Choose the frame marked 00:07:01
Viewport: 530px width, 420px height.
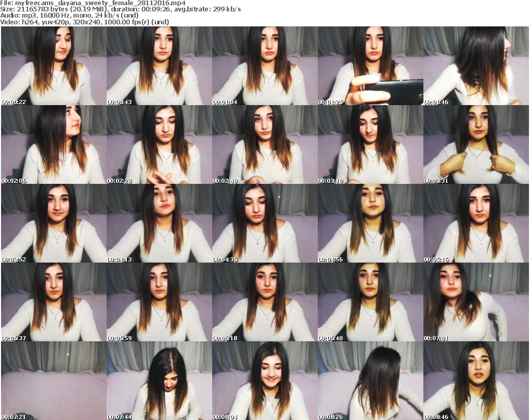click(x=476, y=302)
